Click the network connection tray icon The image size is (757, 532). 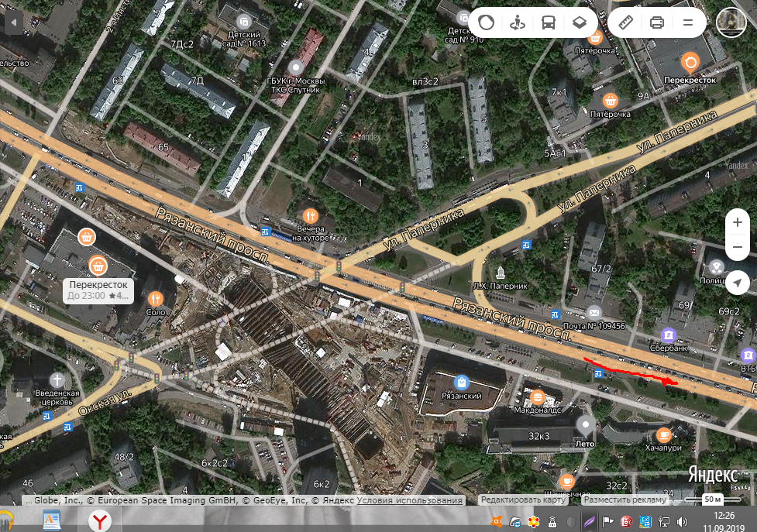664,521
